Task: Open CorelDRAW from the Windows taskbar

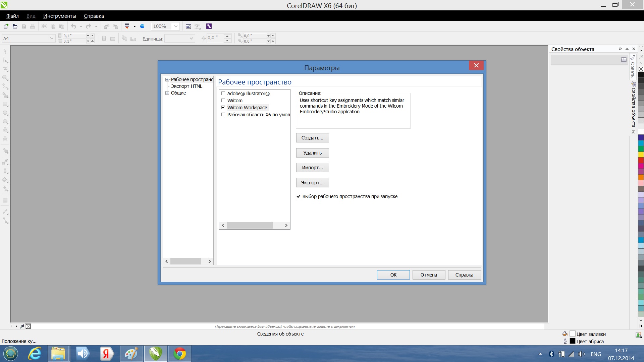Action: click(x=155, y=354)
